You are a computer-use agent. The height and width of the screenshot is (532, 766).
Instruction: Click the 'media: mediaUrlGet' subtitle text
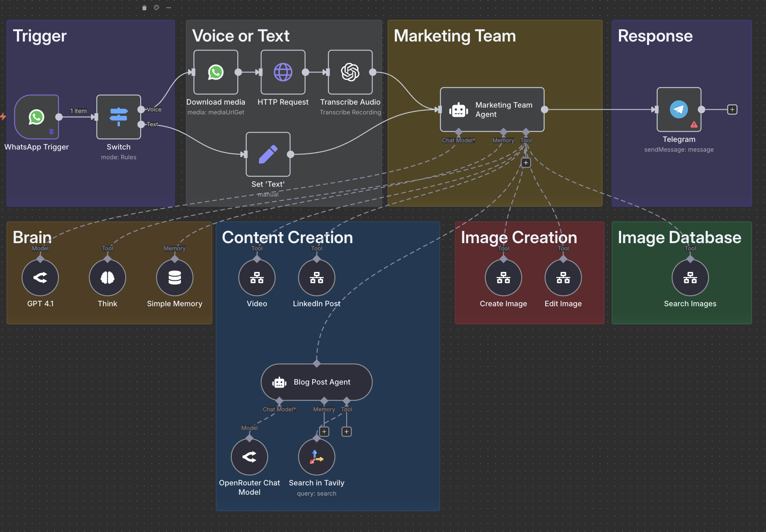coord(216,112)
